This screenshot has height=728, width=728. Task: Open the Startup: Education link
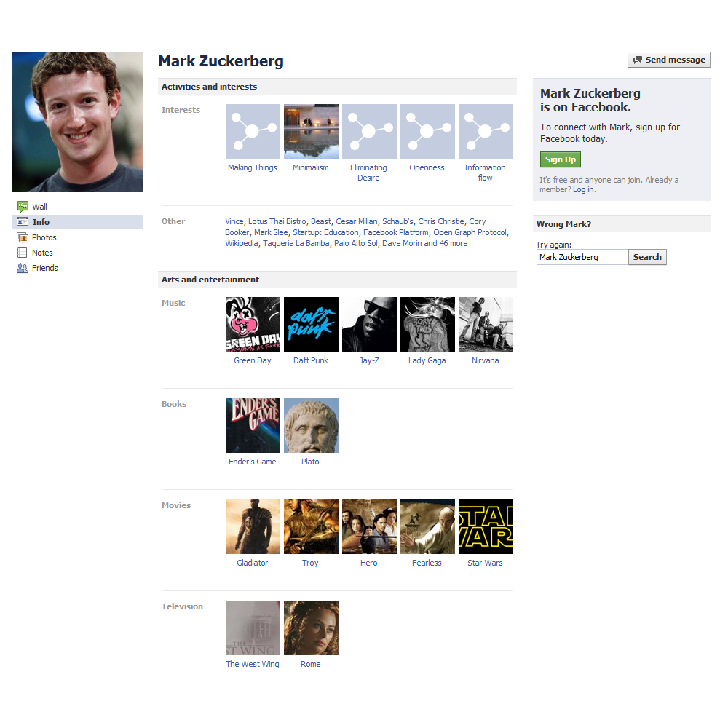point(325,232)
